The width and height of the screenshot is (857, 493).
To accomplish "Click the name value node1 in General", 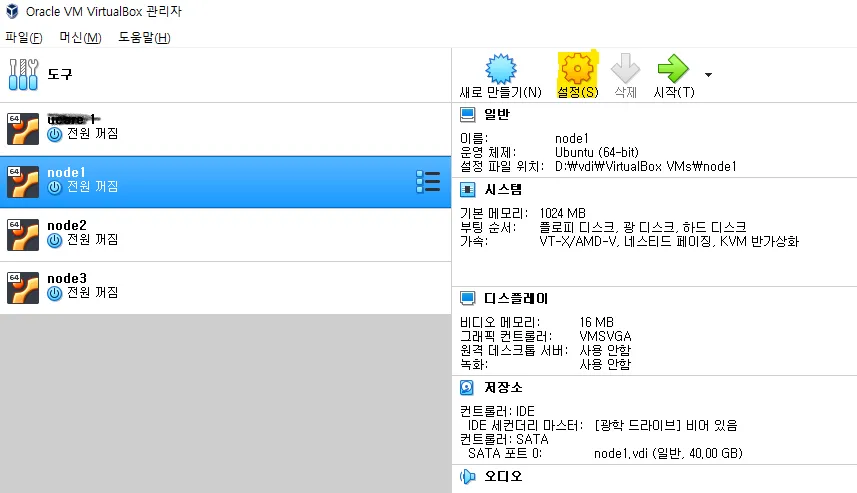I will coord(572,138).
